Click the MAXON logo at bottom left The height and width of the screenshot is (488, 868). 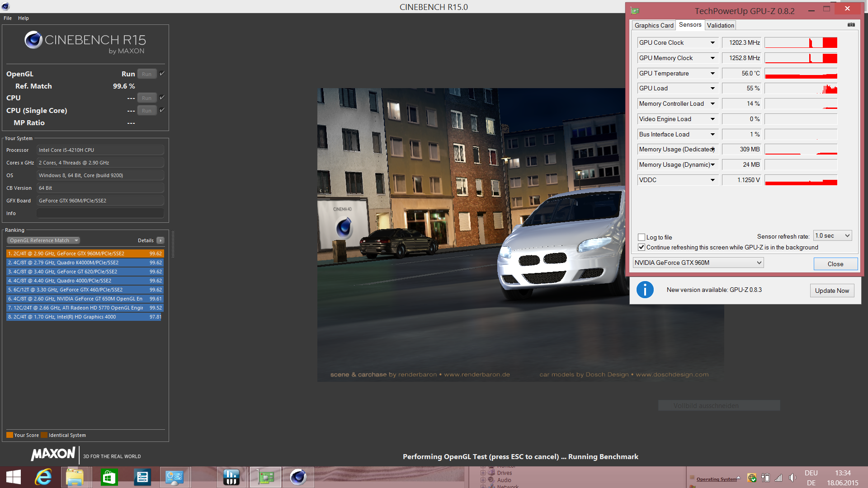(x=53, y=454)
